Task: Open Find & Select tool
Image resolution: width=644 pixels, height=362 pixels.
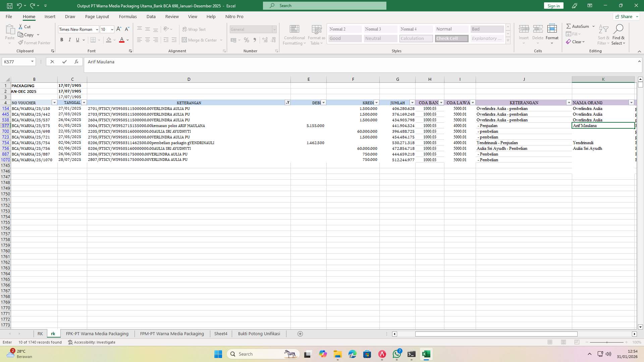Action: click(619, 35)
